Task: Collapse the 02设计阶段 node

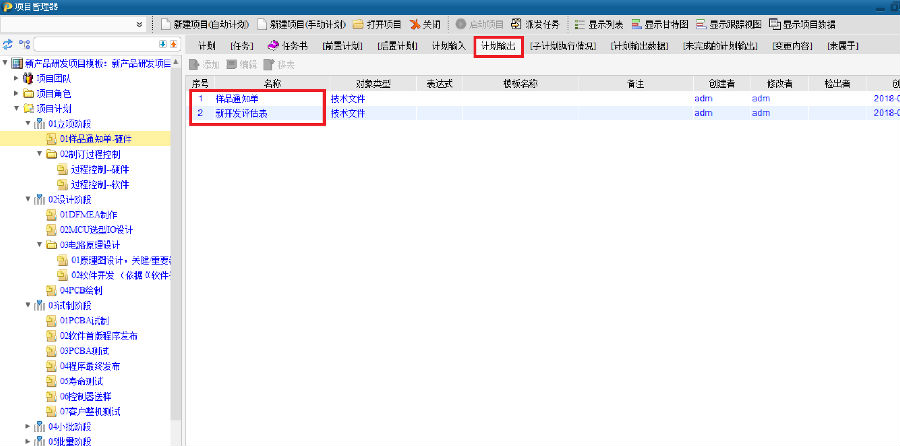Action: coord(28,199)
